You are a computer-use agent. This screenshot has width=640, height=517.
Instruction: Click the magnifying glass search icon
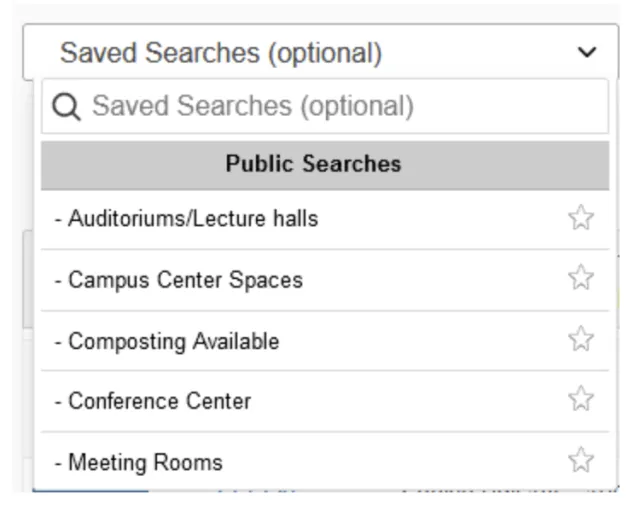click(x=66, y=107)
